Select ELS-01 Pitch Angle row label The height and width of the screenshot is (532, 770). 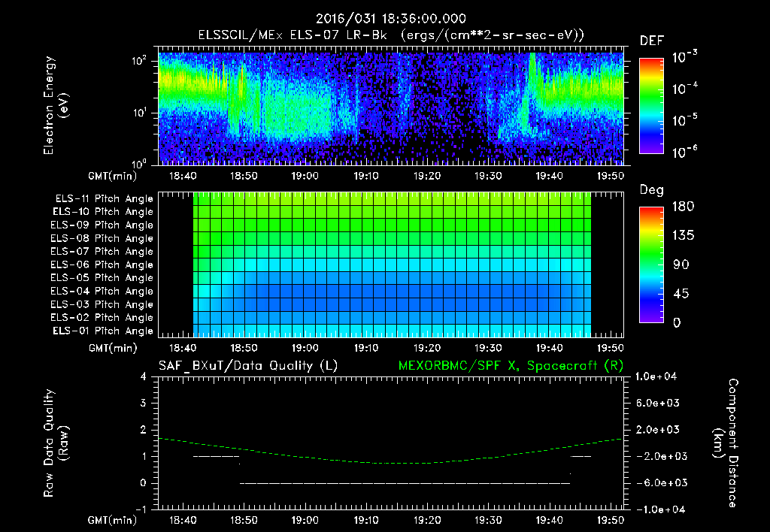pos(103,331)
